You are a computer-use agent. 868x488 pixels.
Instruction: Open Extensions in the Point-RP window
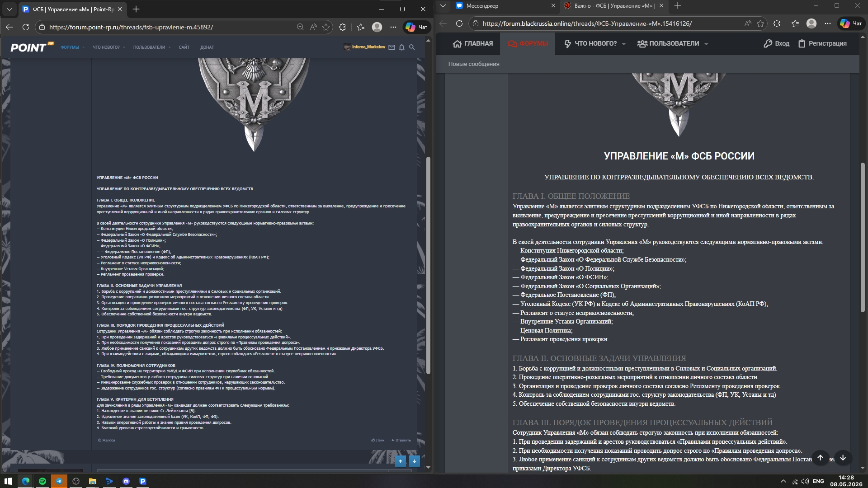click(342, 27)
